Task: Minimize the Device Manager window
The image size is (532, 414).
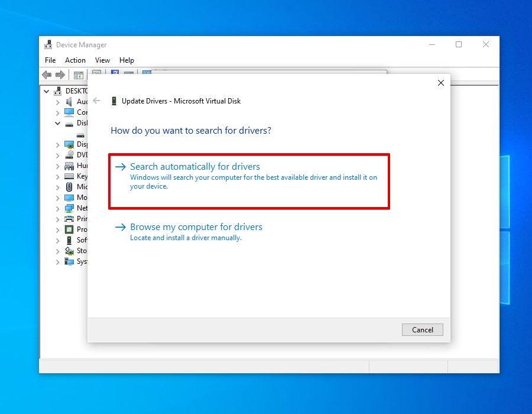Action: coord(432,44)
